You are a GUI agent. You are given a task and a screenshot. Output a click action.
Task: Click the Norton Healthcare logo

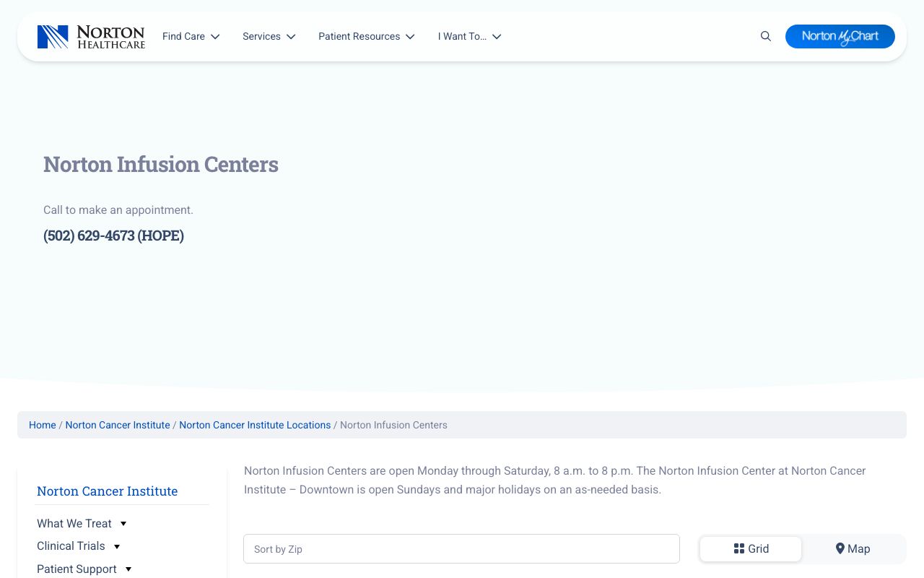[x=91, y=37]
